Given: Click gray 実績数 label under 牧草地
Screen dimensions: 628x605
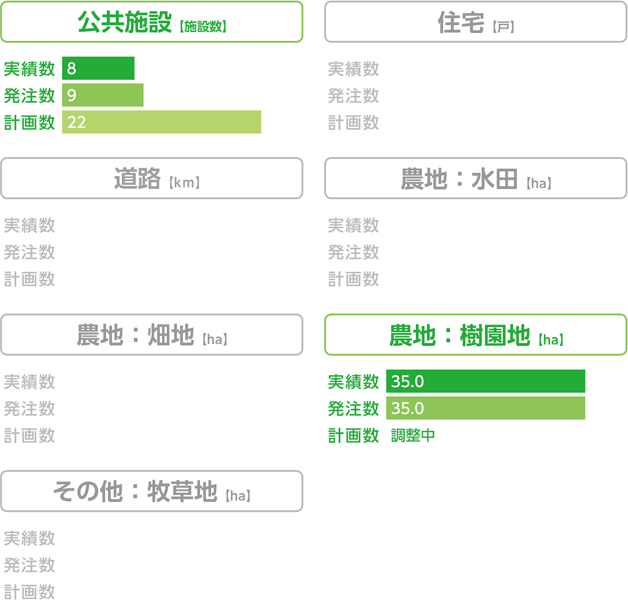Looking at the screenshot, I should pos(29,538).
